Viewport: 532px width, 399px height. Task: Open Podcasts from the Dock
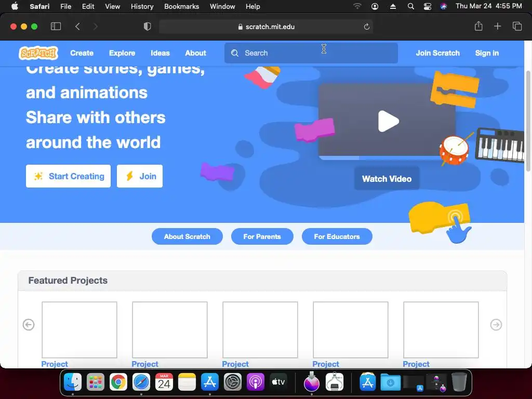click(x=256, y=382)
